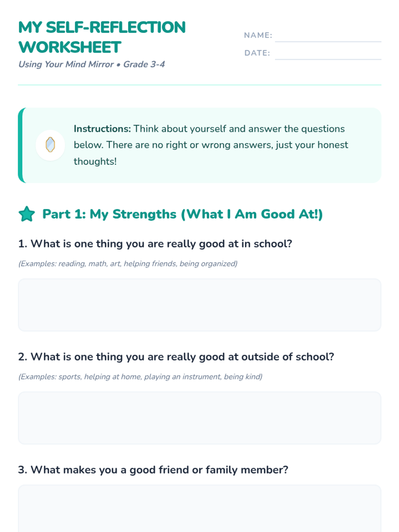
Task: Click the examples hint mentioning sports and instrument
Action: tap(140, 377)
